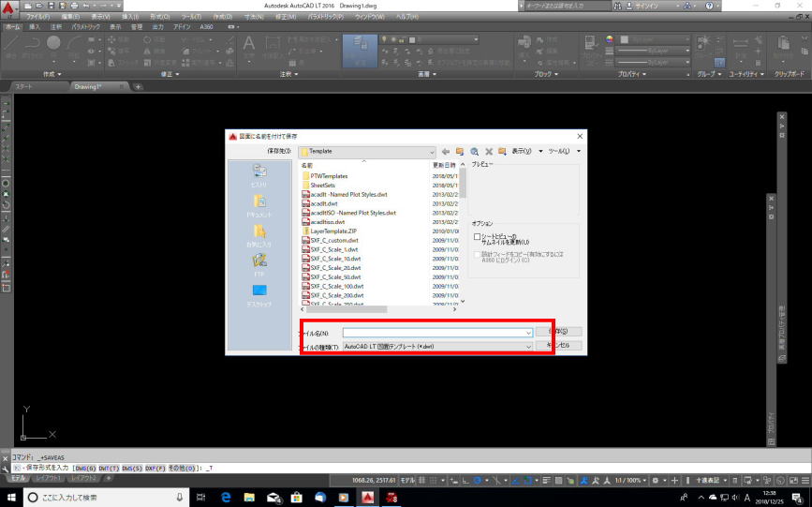Click the up-one-level folder icon in dialog

tap(459, 152)
